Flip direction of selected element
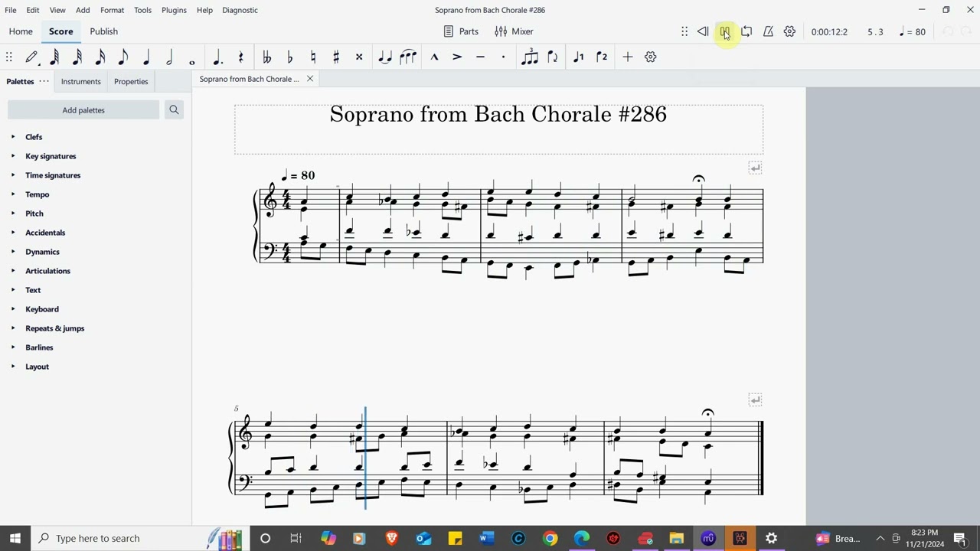980x551 pixels. (x=552, y=57)
